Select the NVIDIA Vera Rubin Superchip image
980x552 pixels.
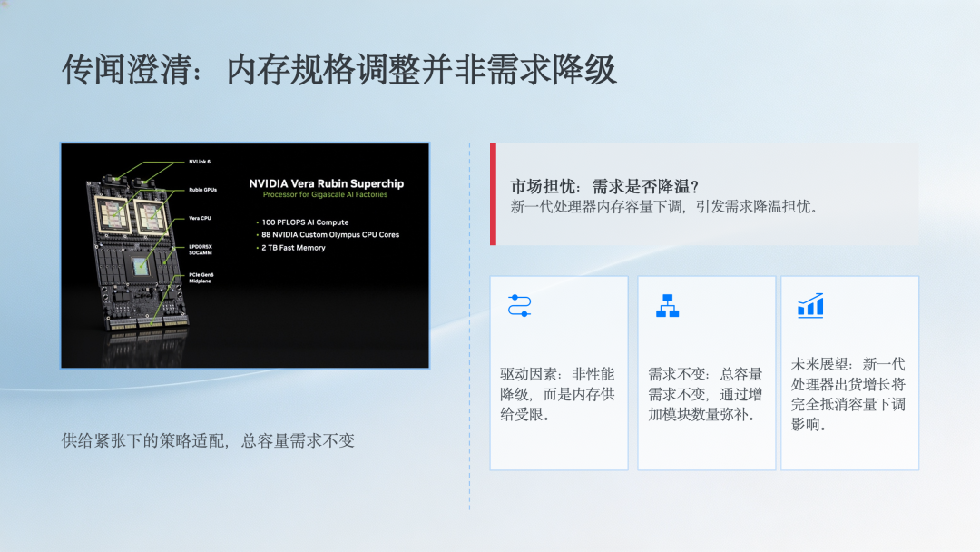point(245,256)
